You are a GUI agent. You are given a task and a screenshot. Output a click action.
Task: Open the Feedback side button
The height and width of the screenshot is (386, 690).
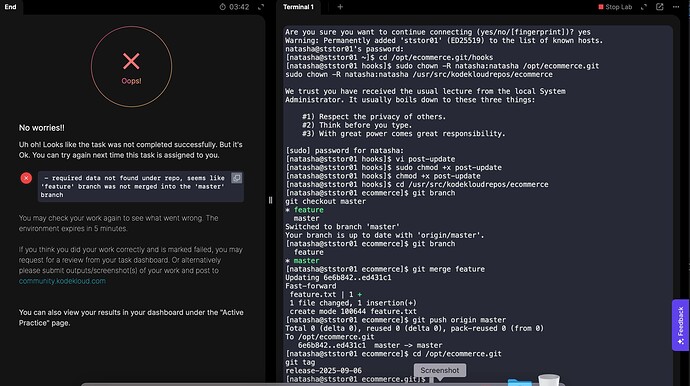(680, 325)
